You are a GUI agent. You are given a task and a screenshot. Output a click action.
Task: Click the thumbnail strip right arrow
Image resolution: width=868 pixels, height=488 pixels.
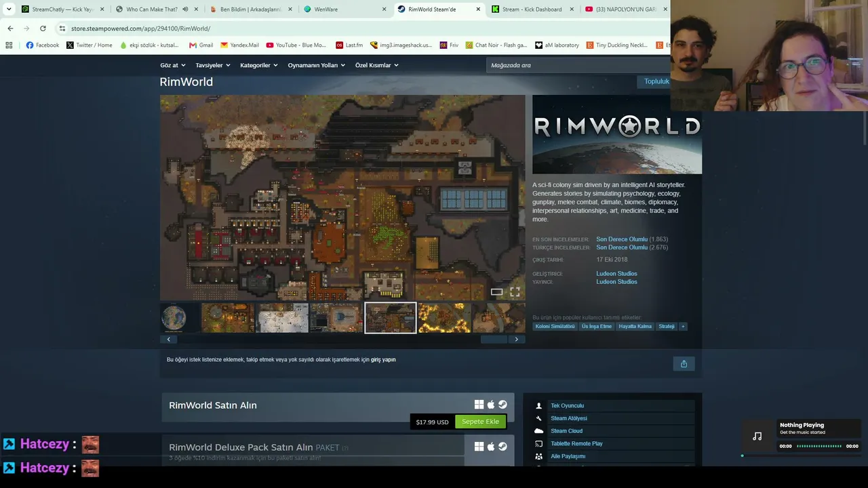click(x=517, y=340)
